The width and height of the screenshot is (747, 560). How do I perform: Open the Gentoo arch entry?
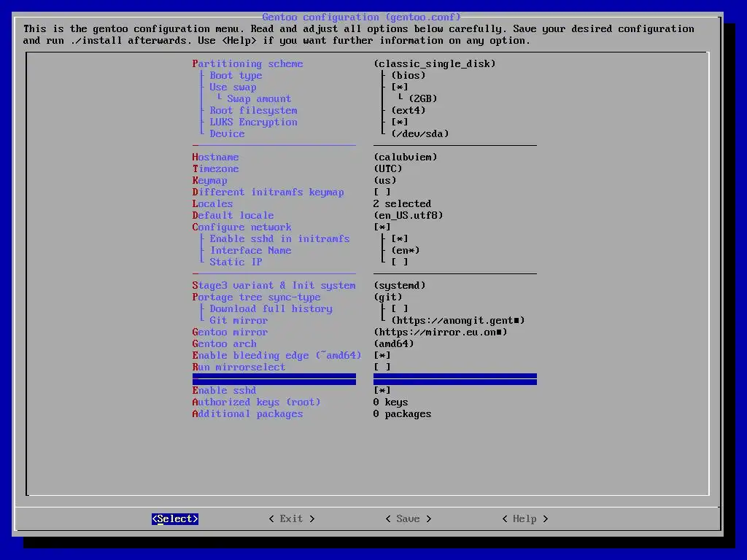(225, 344)
